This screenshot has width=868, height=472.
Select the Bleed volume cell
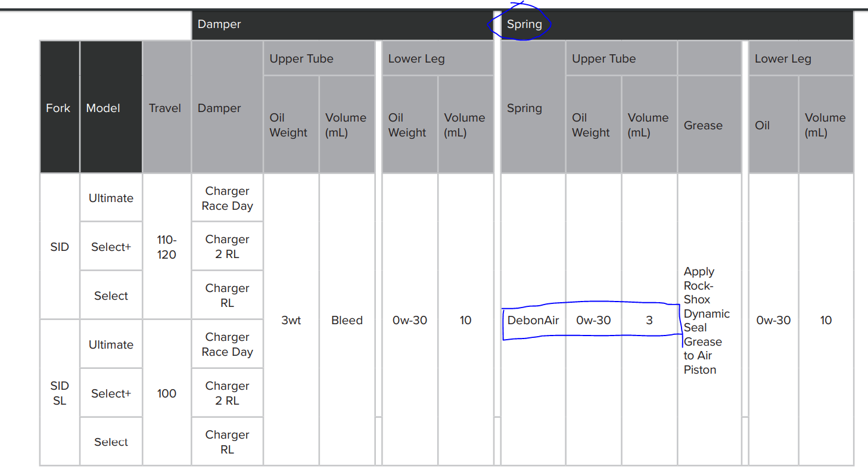(x=347, y=320)
